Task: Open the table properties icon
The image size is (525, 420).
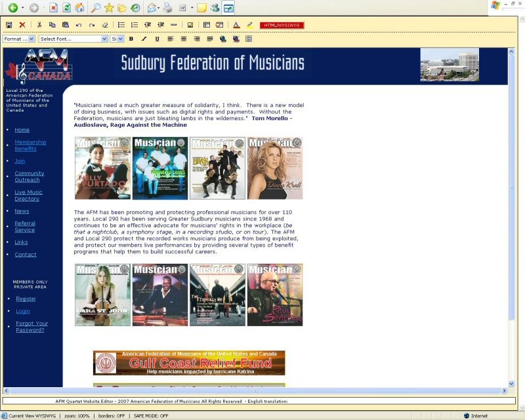Action: [x=220, y=25]
